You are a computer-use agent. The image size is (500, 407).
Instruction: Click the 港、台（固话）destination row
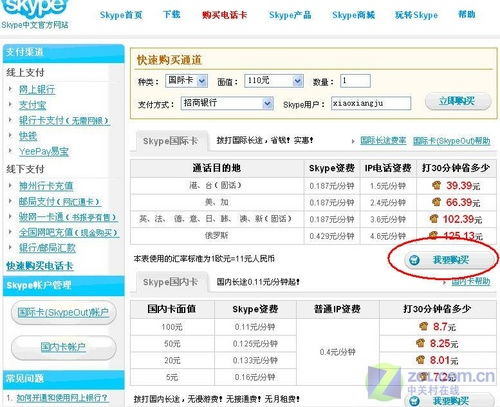tap(217, 185)
